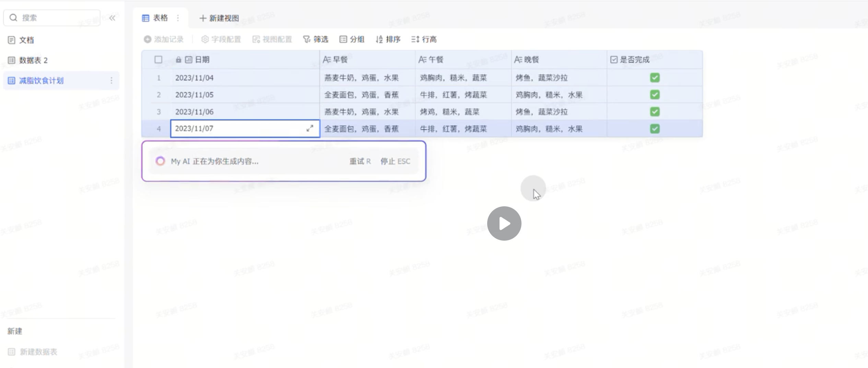Select lunch cell 鸡胸肉，糙米，蔬菜

pos(463,78)
